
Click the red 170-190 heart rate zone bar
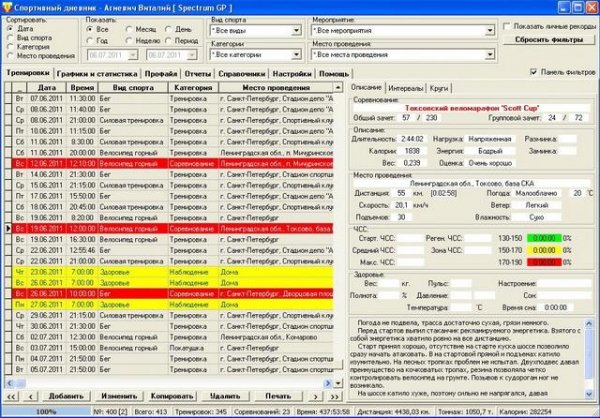(x=545, y=262)
